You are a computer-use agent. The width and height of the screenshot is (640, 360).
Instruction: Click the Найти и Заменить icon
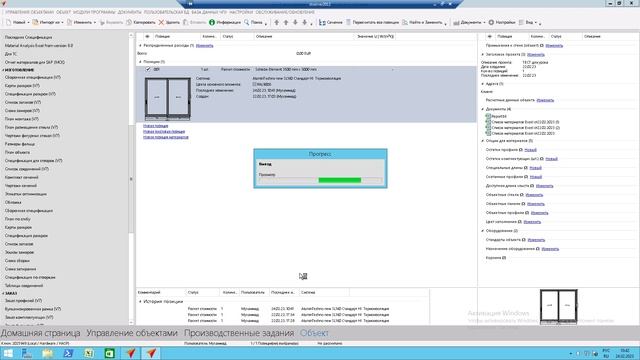tap(405, 22)
